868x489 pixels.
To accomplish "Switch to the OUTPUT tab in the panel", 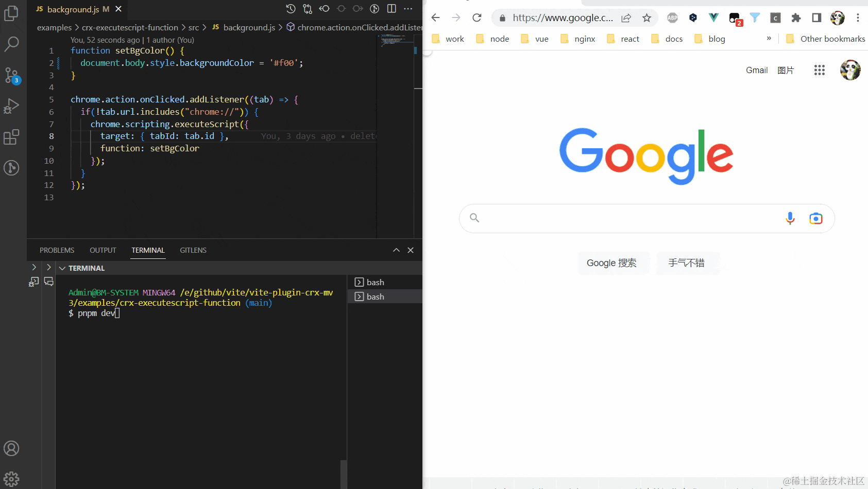I will [103, 250].
